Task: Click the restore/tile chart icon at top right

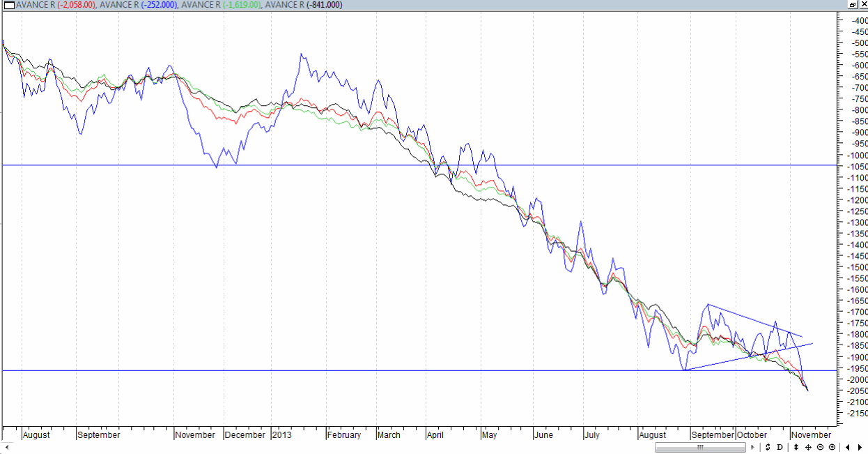Action: click(852, 5)
